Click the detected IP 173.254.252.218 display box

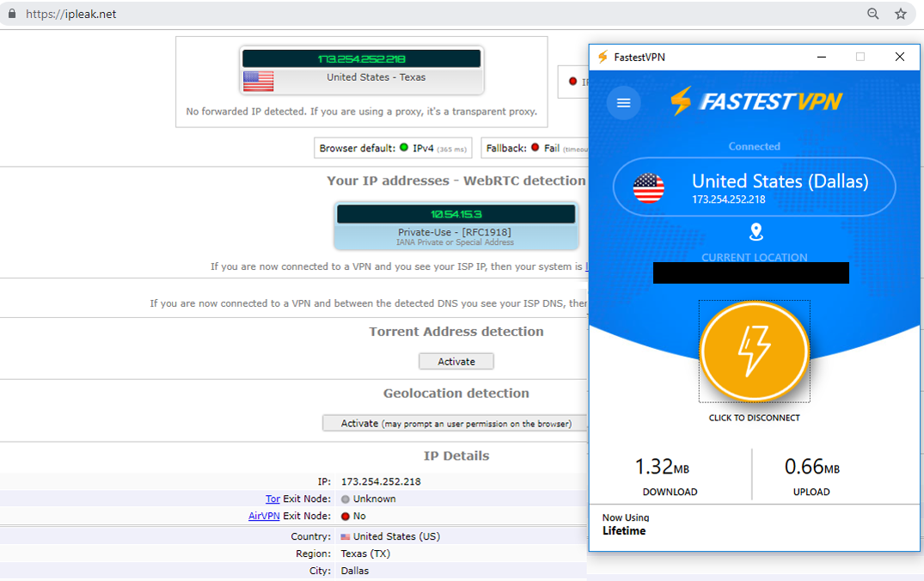coord(361,59)
